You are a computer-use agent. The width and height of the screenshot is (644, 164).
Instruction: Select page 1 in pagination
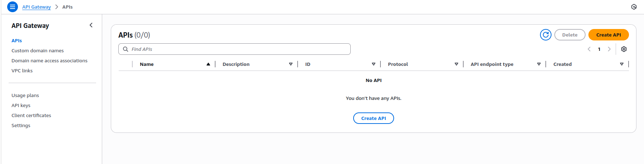point(599,49)
